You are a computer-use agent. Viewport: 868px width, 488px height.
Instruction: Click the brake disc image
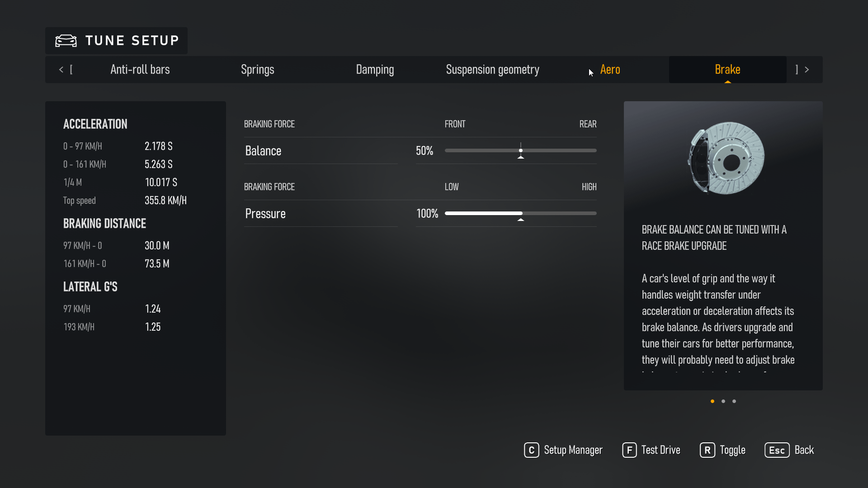[x=726, y=158]
